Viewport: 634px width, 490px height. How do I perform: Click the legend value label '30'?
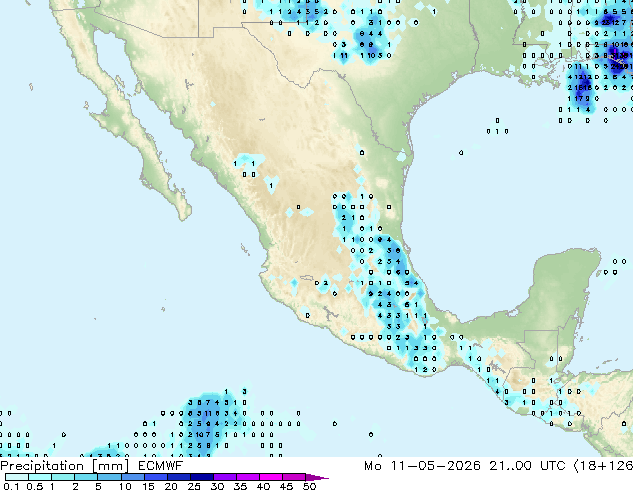(217, 486)
